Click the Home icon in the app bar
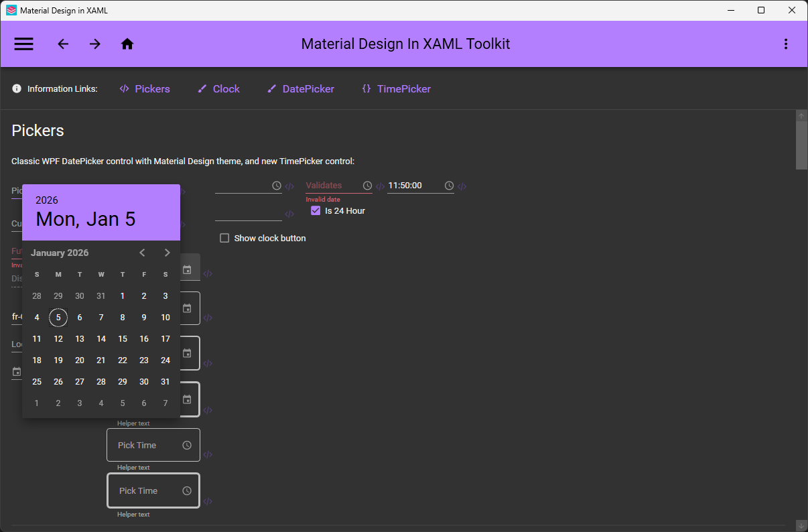 (x=127, y=44)
